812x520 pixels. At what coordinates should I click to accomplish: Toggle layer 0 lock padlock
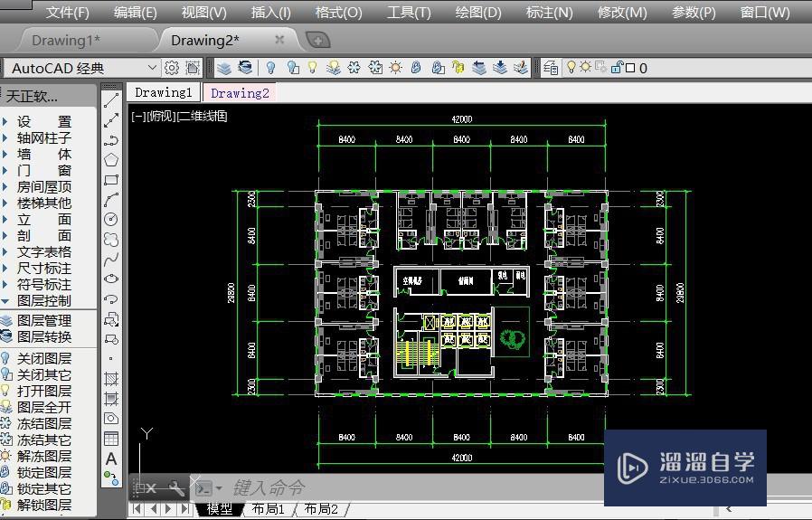click(617, 67)
